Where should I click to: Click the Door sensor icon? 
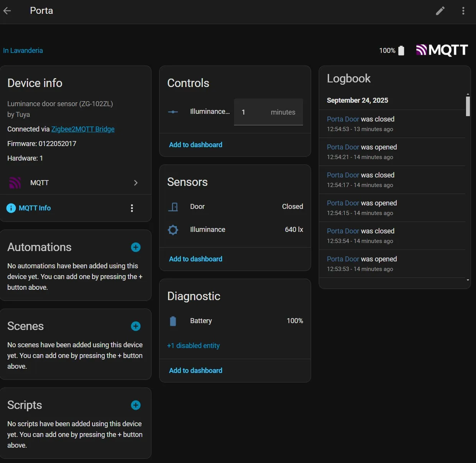(173, 207)
